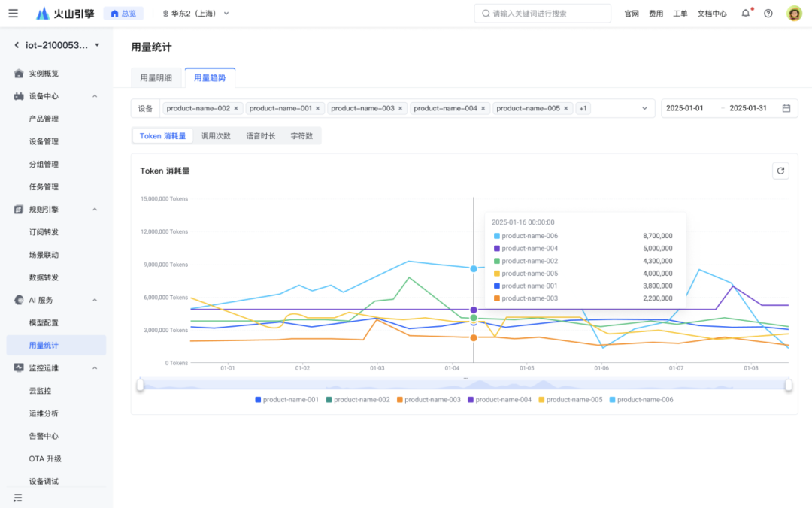Click the back arrow beside iot-2100053

pyautogui.click(x=17, y=45)
